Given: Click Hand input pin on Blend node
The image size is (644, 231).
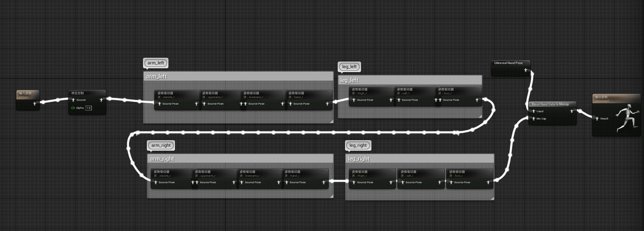Looking at the screenshot, I should [x=533, y=111].
